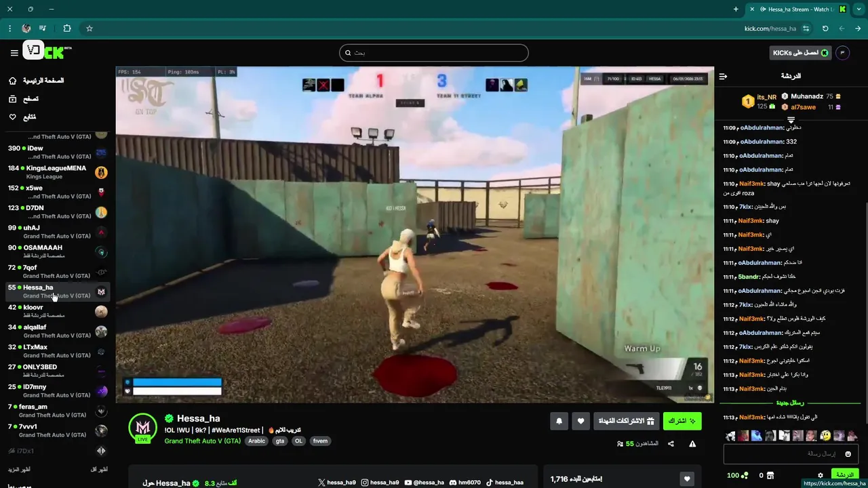Open the Following sidebar item
The image size is (868, 488).
pos(24,117)
